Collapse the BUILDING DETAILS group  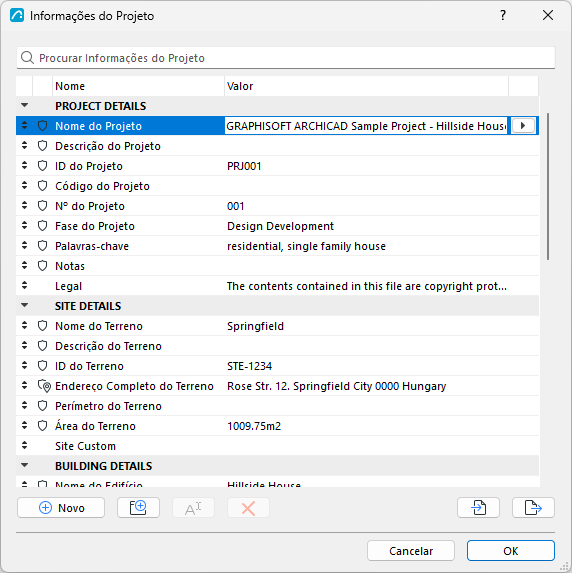[24, 465]
